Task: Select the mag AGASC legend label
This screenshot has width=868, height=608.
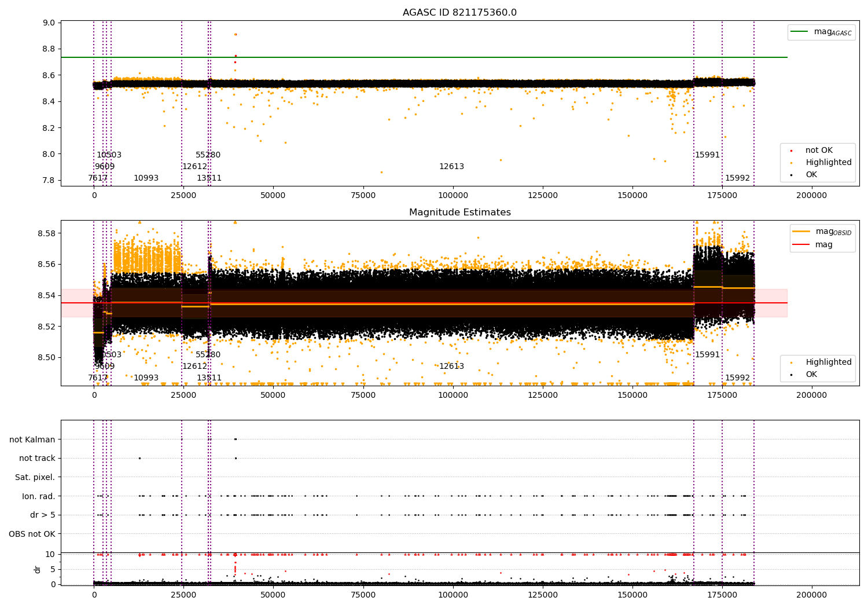Action: coord(833,32)
